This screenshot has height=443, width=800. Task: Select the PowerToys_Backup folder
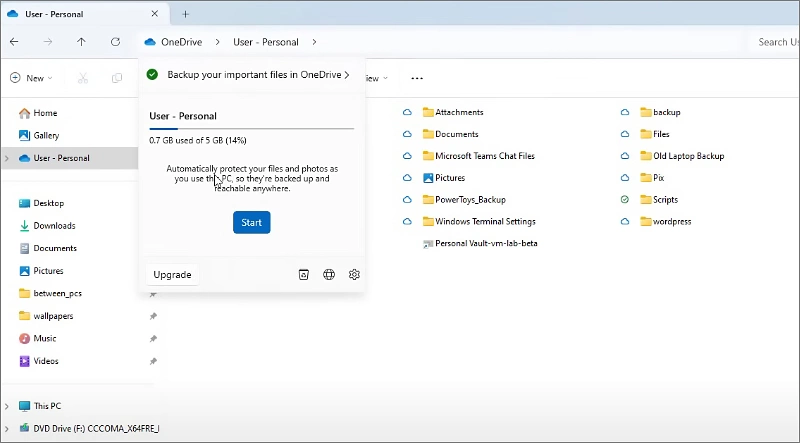tap(464, 200)
